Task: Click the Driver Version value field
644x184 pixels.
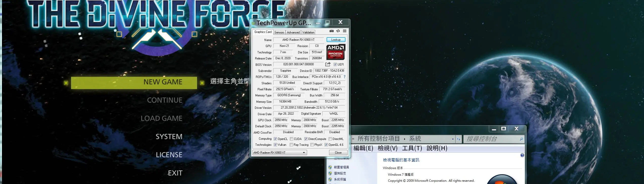Action: pos(309,108)
